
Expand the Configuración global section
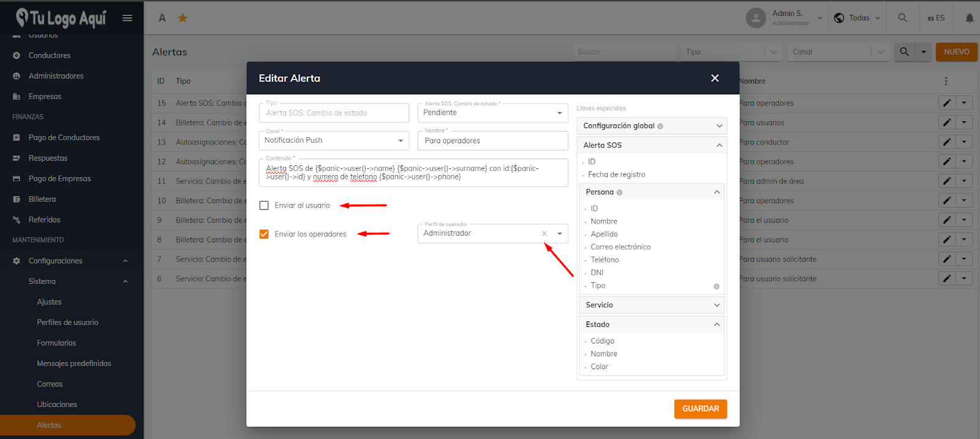click(652, 126)
